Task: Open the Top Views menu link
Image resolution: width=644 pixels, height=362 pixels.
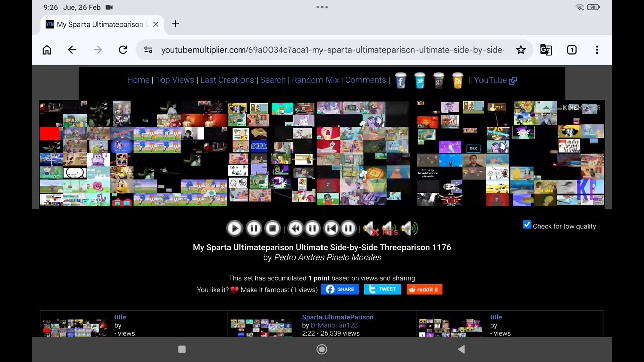Action: pos(175,80)
